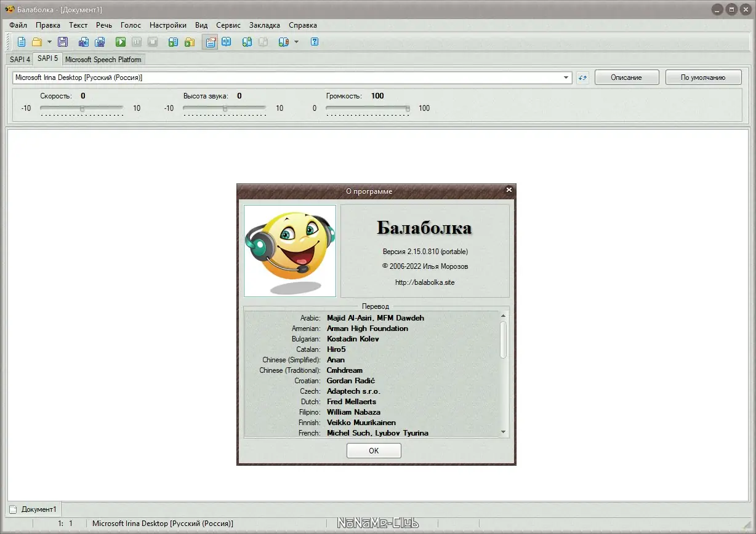The width and height of the screenshot is (756, 534).
Task: Click the Высота звука pitch slider
Action: (x=225, y=108)
